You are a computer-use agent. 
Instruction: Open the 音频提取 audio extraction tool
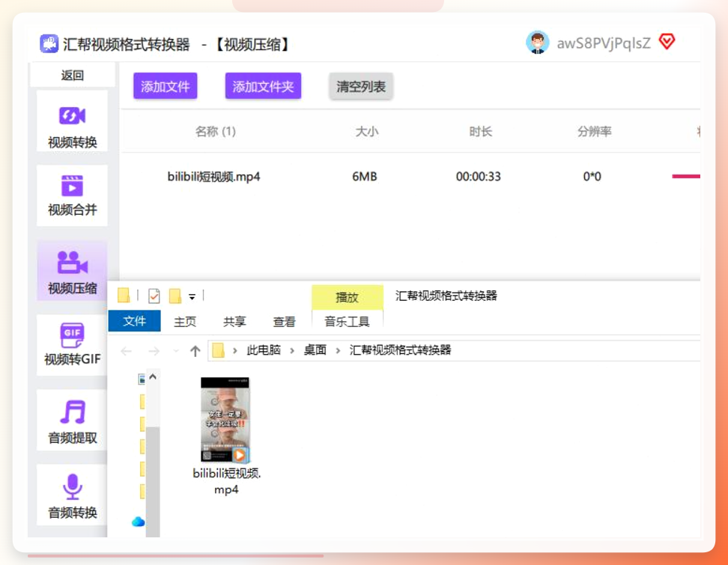(72, 420)
